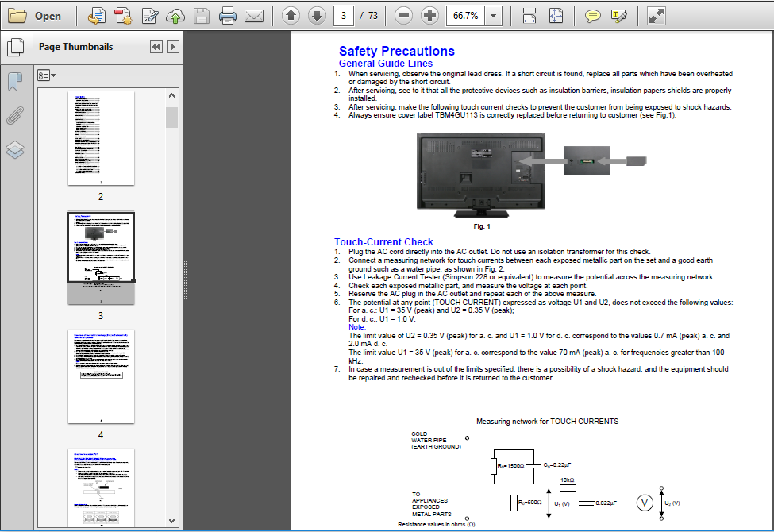Open thumbnail options dropdown menu
This screenshot has height=532, width=774.
(x=47, y=75)
